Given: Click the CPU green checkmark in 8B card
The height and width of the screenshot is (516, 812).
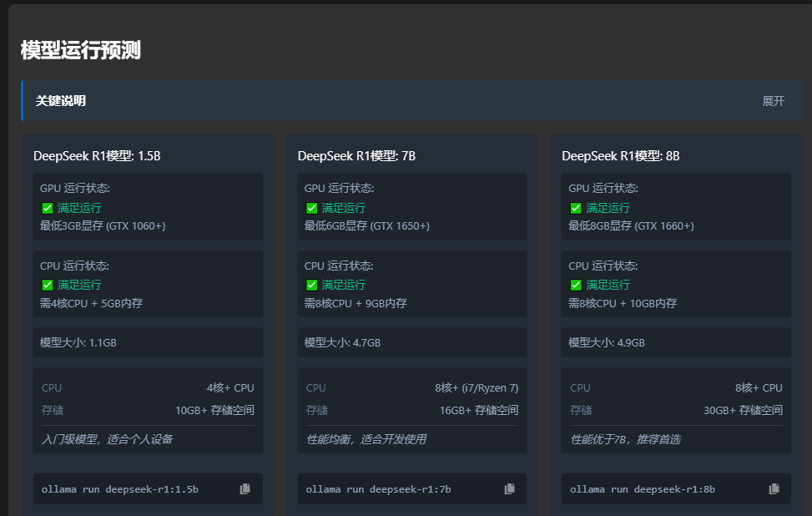Looking at the screenshot, I should (x=575, y=285).
